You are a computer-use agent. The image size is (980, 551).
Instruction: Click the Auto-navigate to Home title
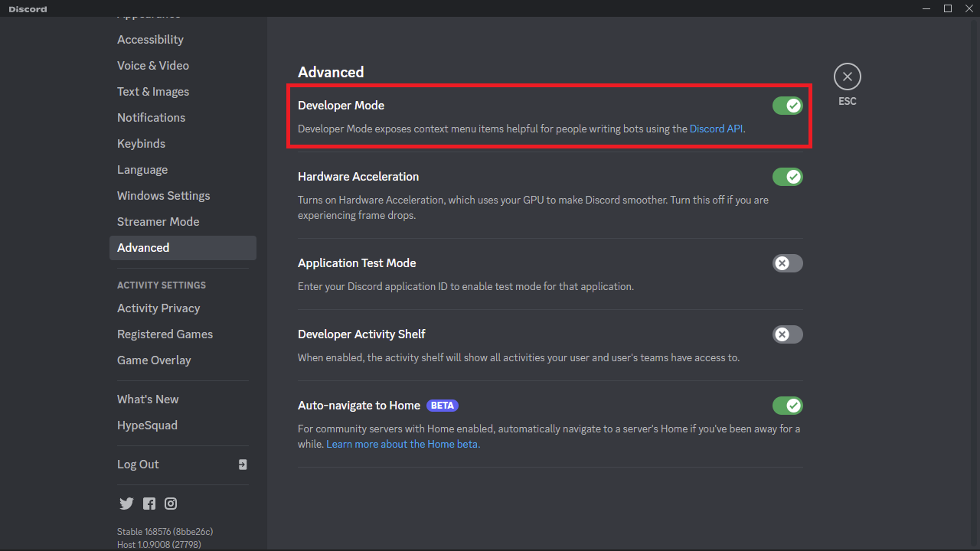tap(359, 406)
